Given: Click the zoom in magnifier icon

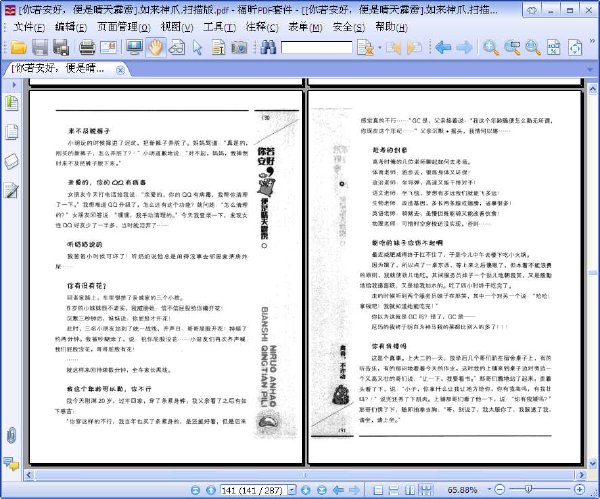Looking at the screenshot, I should 491,47.
